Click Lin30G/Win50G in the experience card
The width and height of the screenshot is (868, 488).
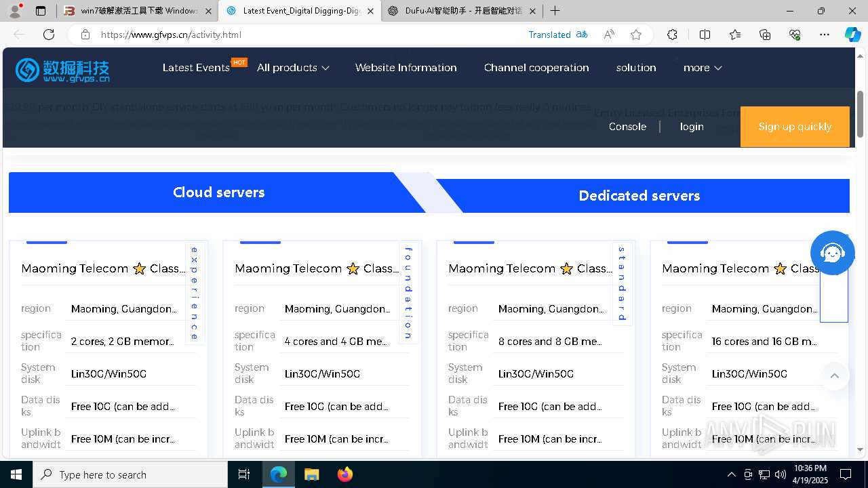coord(109,374)
